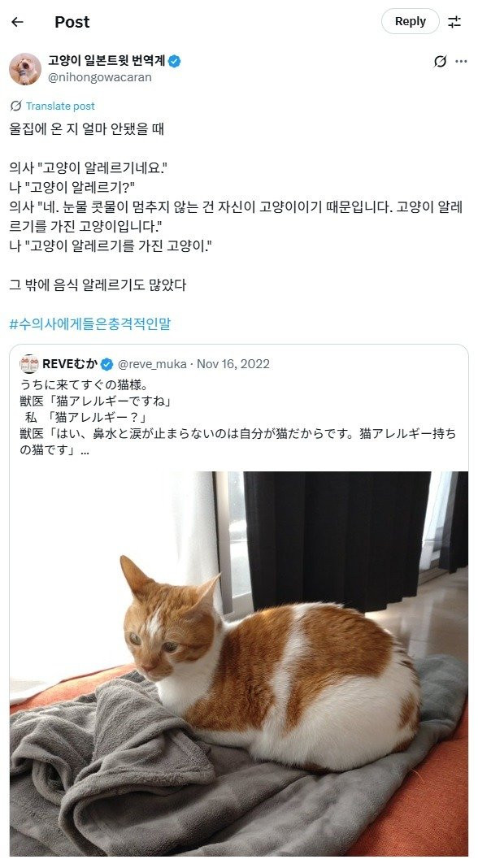Go back using the left arrow
The image size is (478, 868).
(17, 22)
